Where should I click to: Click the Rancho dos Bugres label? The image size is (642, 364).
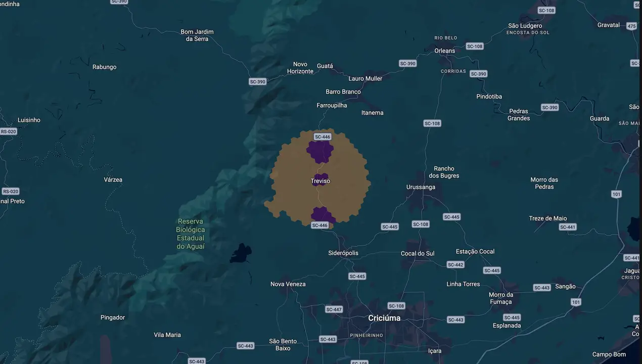[444, 172]
